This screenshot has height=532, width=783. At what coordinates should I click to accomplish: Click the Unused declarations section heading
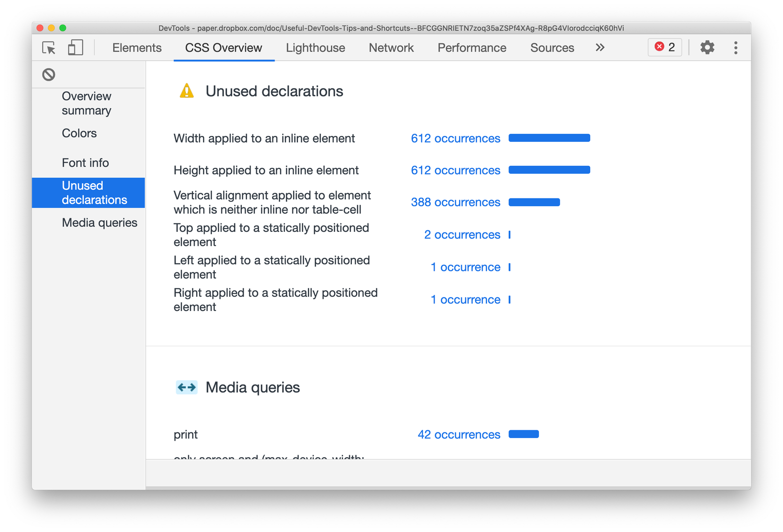274,91
